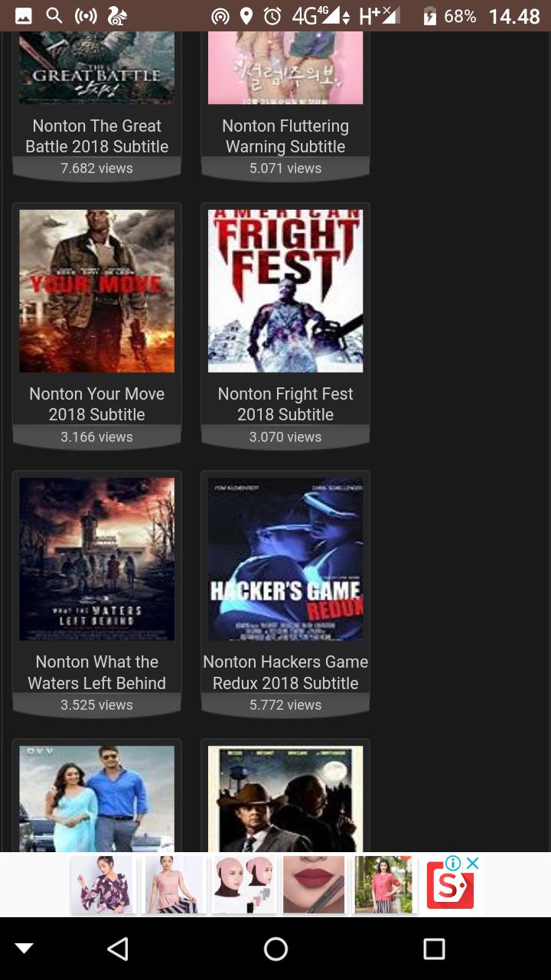Tap the lipstick product in banner ad

(314, 884)
